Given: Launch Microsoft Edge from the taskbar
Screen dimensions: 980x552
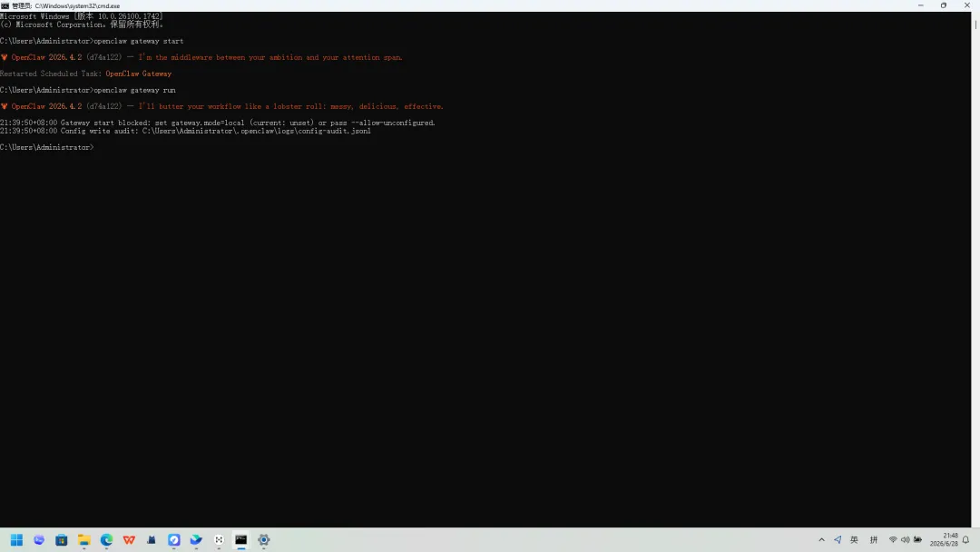Looking at the screenshot, I should 106,539.
